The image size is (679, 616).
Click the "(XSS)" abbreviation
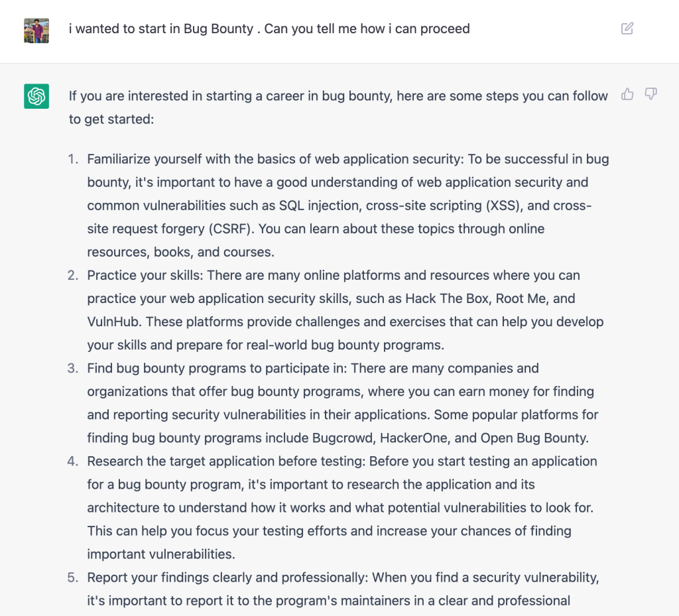point(503,206)
